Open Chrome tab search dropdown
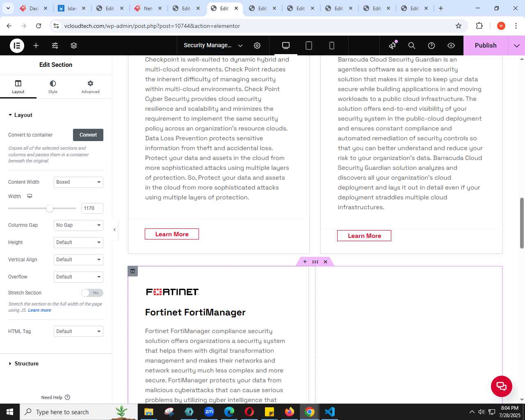Image resolution: width=525 pixels, height=420 pixels. point(8,8)
